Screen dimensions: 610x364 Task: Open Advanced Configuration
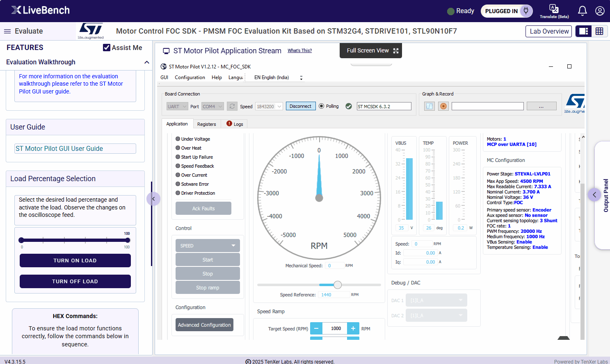[x=204, y=325]
